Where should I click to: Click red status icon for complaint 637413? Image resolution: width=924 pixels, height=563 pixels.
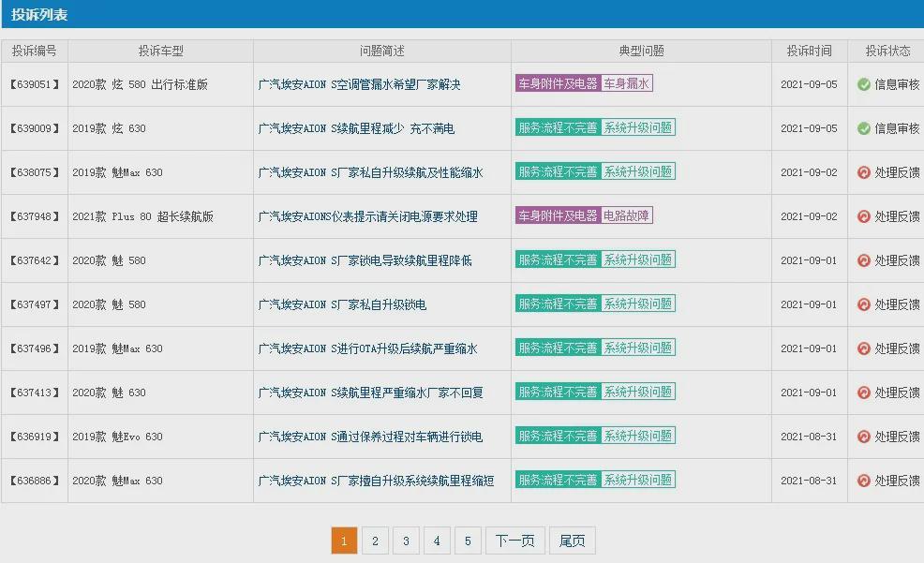[x=864, y=393]
